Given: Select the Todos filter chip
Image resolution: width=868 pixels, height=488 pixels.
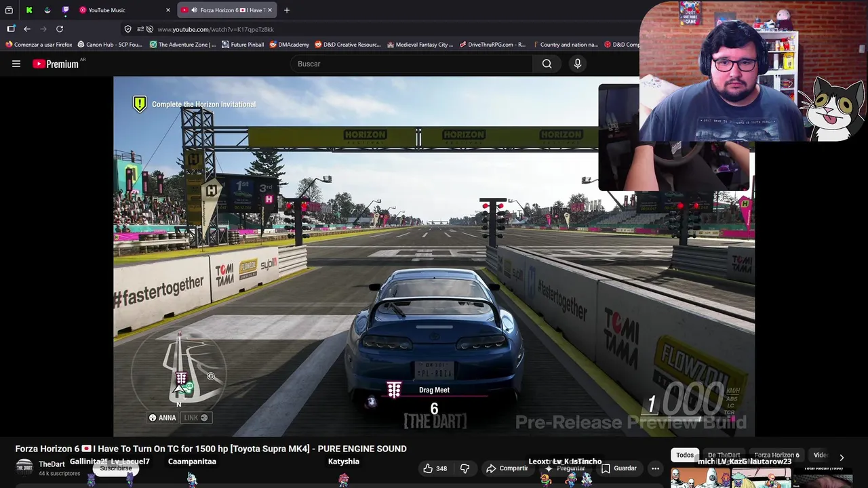Looking at the screenshot, I should point(685,455).
